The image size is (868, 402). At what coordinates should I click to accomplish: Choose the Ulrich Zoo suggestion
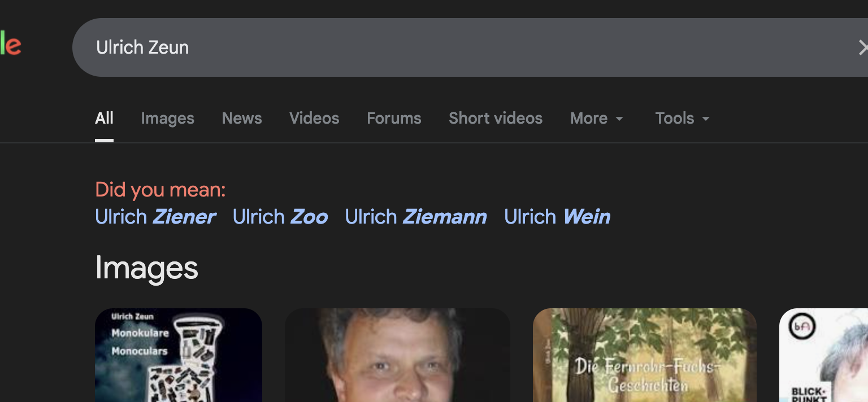280,217
